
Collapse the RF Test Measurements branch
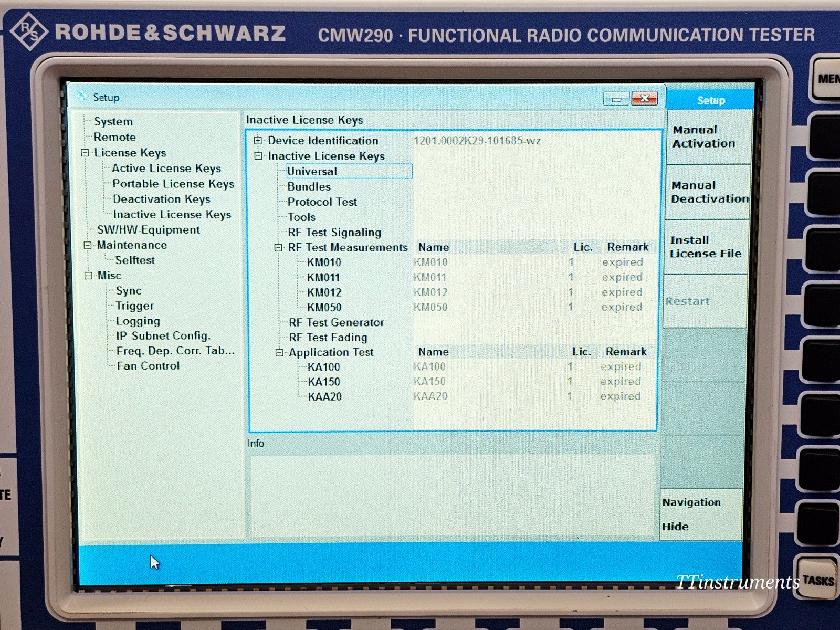tap(278, 247)
